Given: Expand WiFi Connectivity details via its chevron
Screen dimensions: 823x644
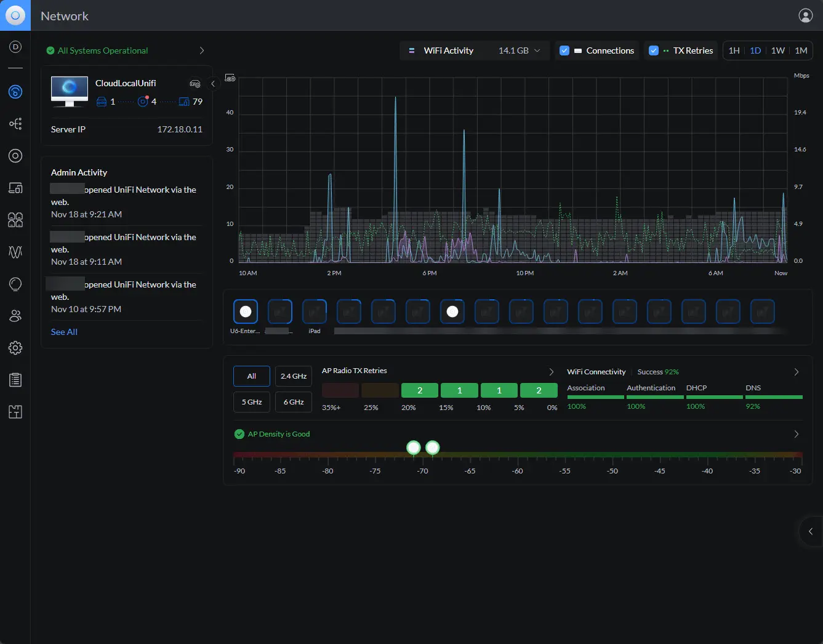Looking at the screenshot, I should tap(796, 371).
